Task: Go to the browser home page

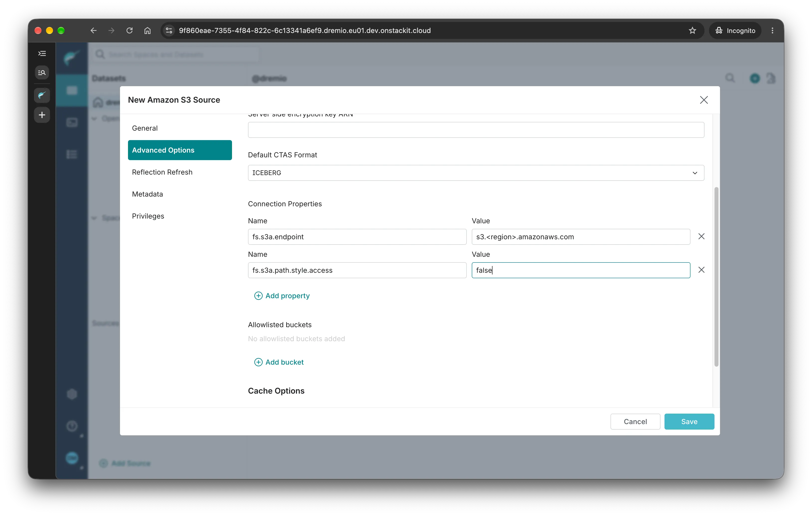Action: pyautogui.click(x=147, y=31)
